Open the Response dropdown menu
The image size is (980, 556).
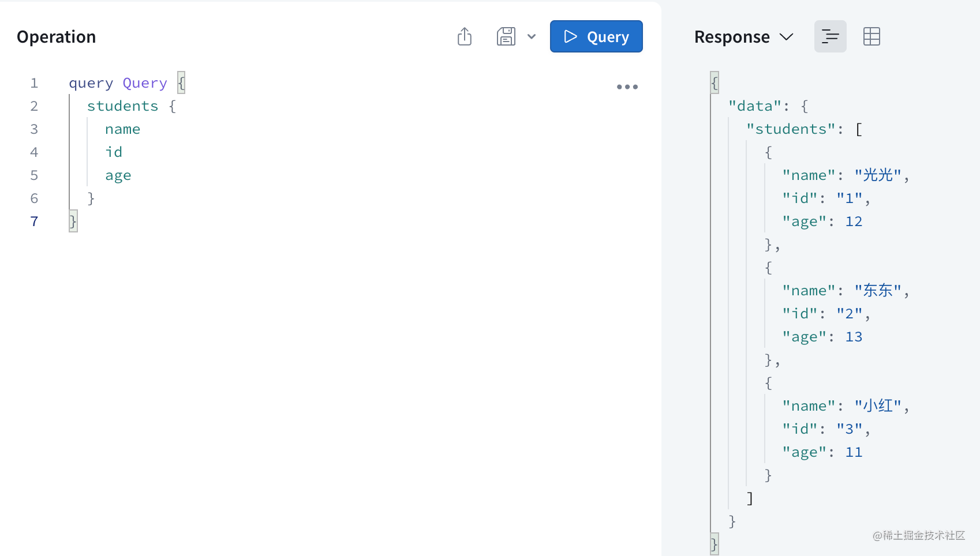point(786,36)
